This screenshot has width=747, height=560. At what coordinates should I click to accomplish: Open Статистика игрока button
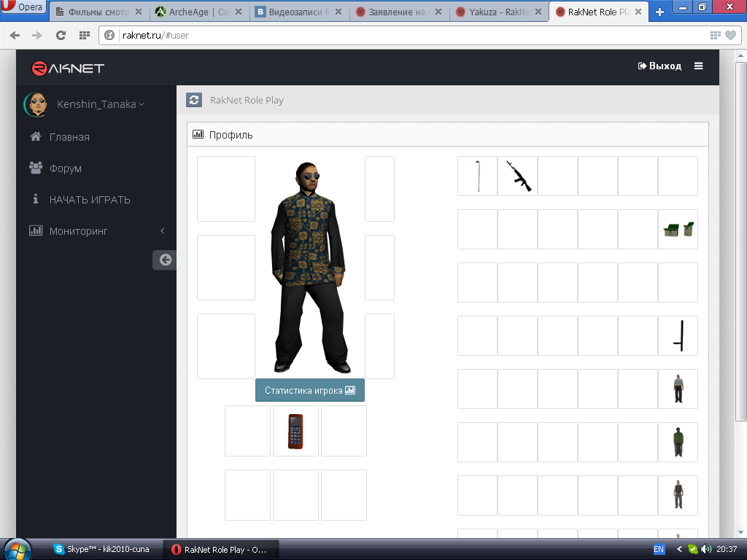click(x=309, y=391)
